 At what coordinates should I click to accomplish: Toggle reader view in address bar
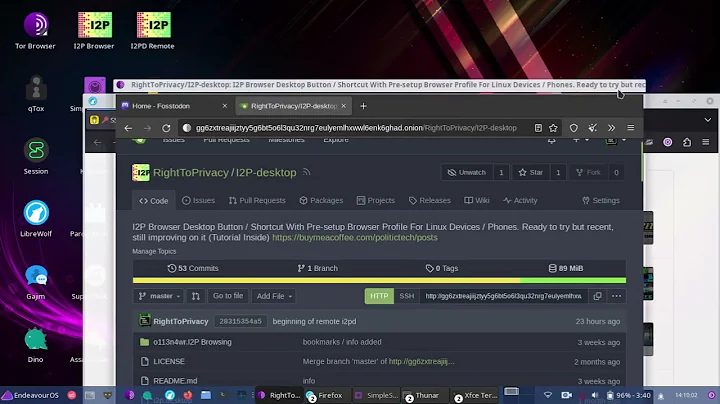(x=538, y=128)
